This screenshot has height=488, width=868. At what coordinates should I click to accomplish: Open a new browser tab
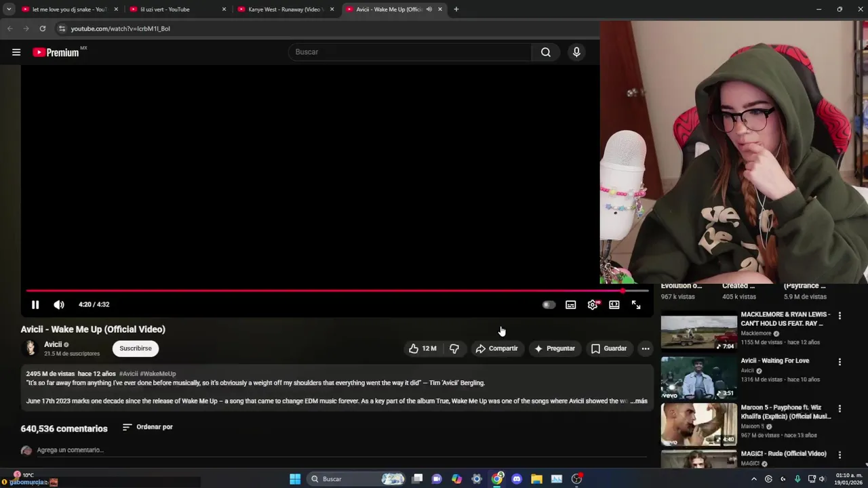click(456, 9)
